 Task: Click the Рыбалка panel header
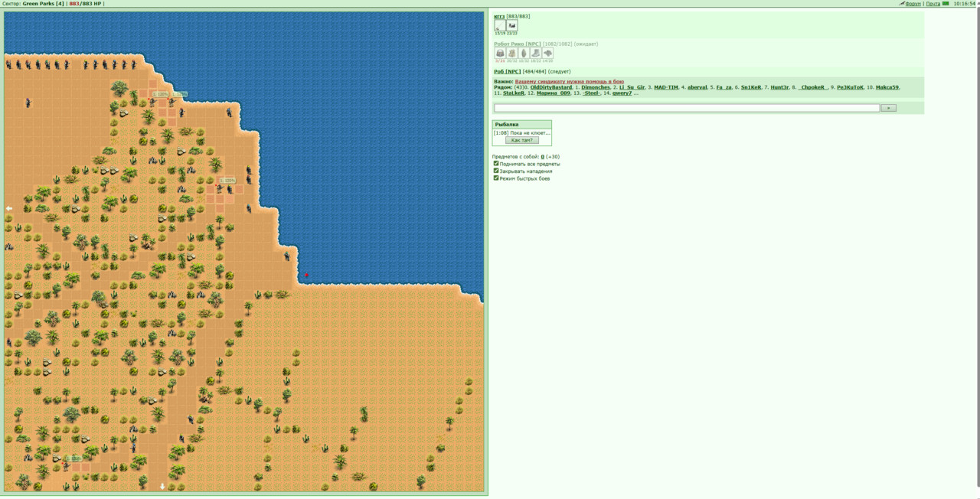point(521,124)
